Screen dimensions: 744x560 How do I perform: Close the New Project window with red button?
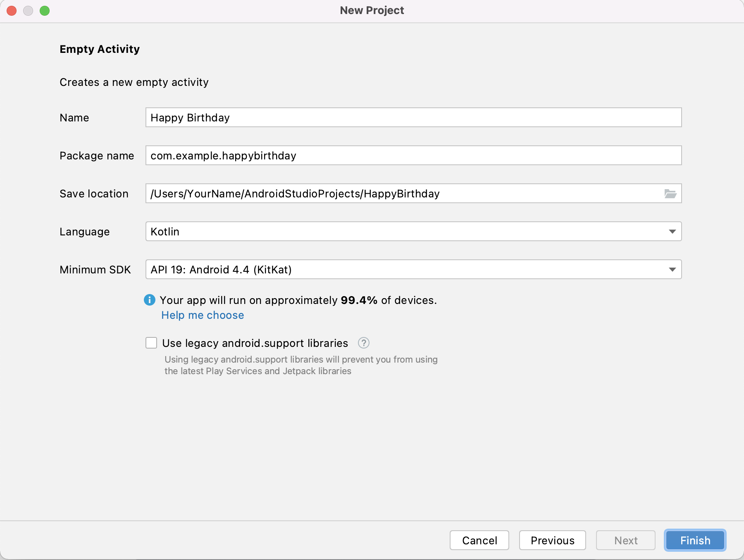point(12,11)
